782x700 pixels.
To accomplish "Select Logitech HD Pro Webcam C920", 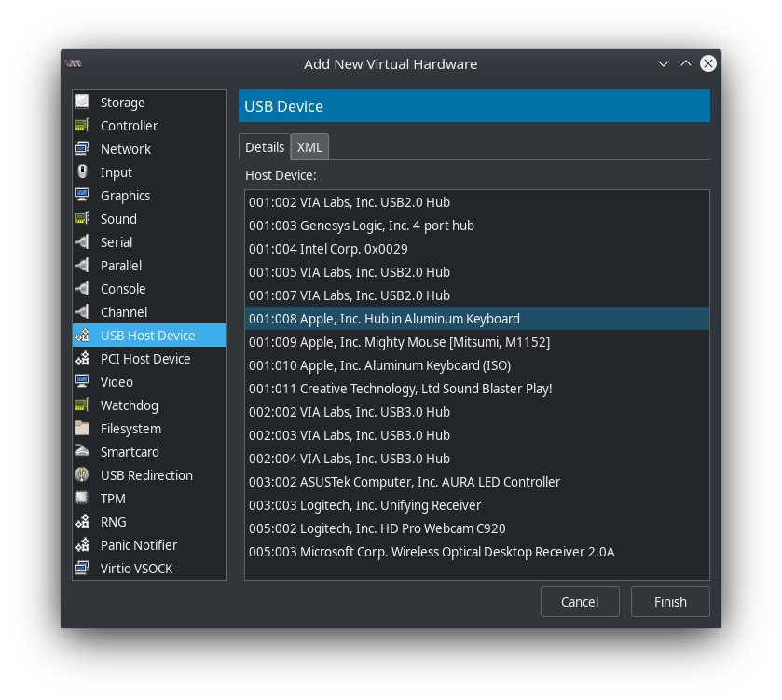I will (477, 528).
